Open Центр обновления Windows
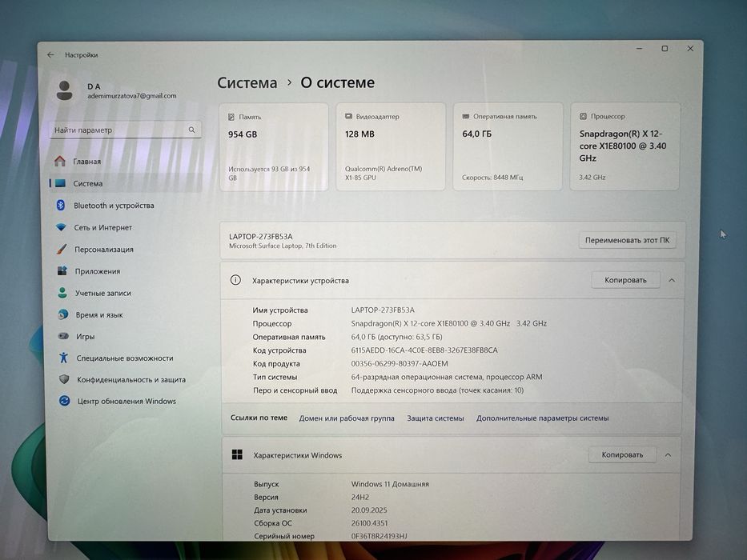The height and width of the screenshot is (560, 747). (x=126, y=401)
